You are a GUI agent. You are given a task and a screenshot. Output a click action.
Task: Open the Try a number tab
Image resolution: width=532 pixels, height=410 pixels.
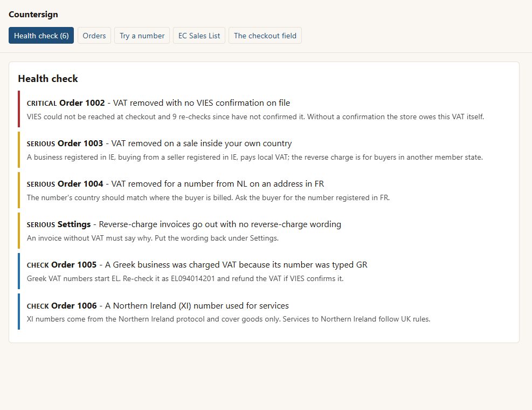(x=142, y=36)
